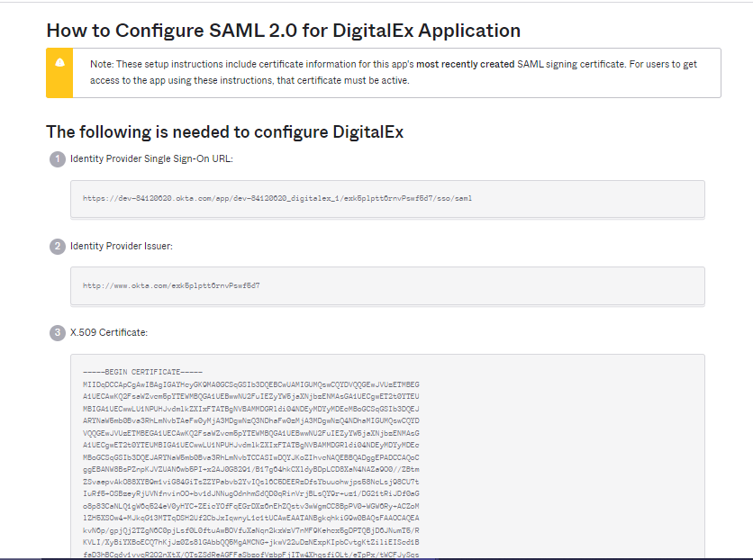Click the step 1 number circle
This screenshot has height=560, width=753.
click(x=57, y=158)
